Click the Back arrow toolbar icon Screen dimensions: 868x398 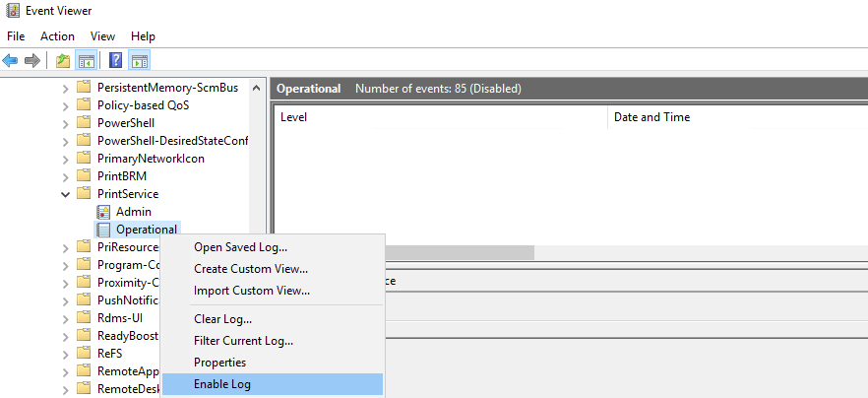coord(11,61)
